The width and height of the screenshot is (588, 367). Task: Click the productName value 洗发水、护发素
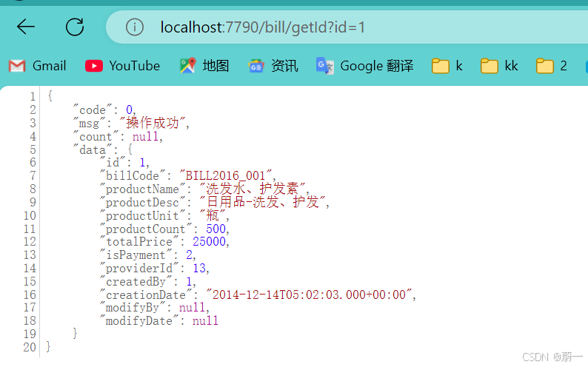pyautogui.click(x=252, y=189)
